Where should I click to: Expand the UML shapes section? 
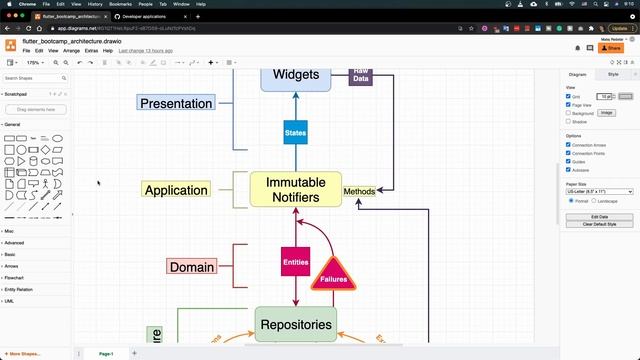click(x=9, y=301)
